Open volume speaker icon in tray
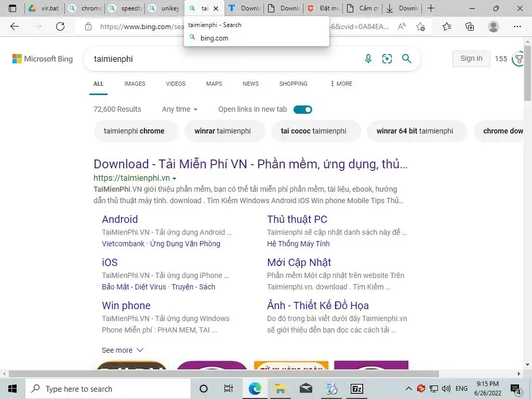Viewport: 532px width, 399px height. (x=446, y=389)
